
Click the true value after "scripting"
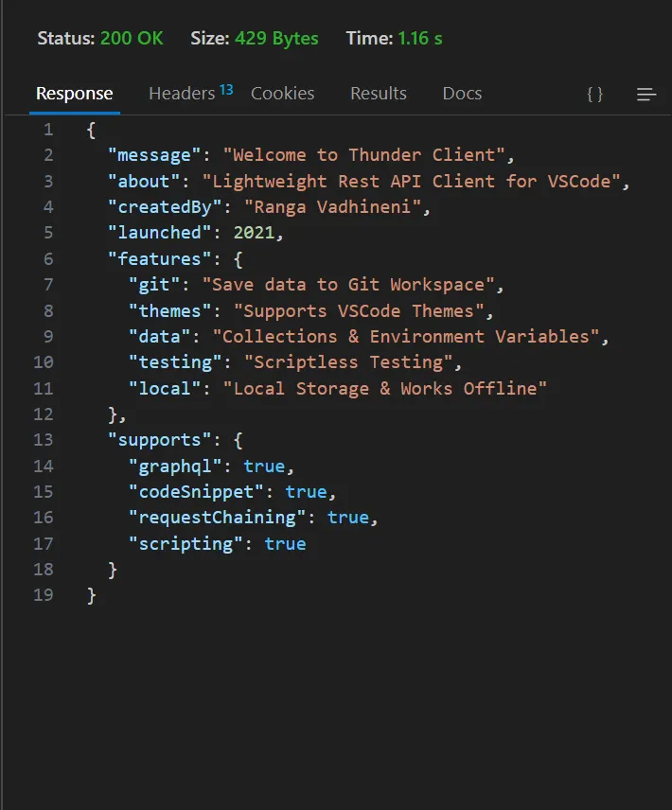tap(285, 544)
